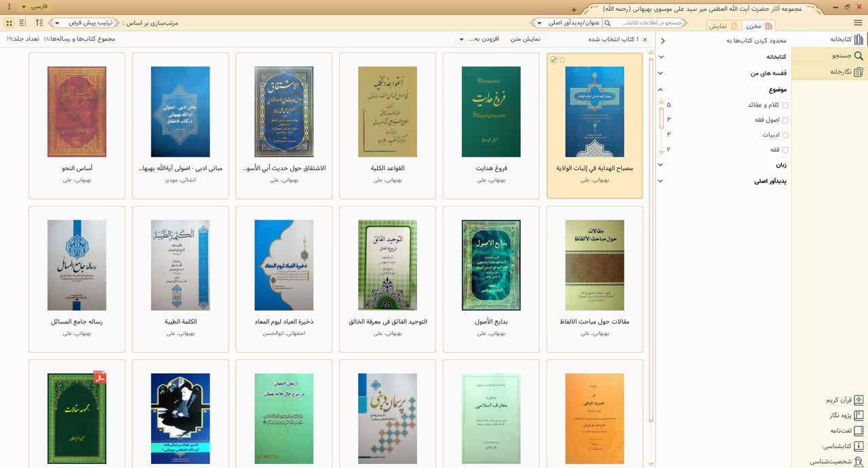Open the ذخیرة العباد لیوم المعاد cover
Viewport: 868px width, 468px height.
click(284, 265)
